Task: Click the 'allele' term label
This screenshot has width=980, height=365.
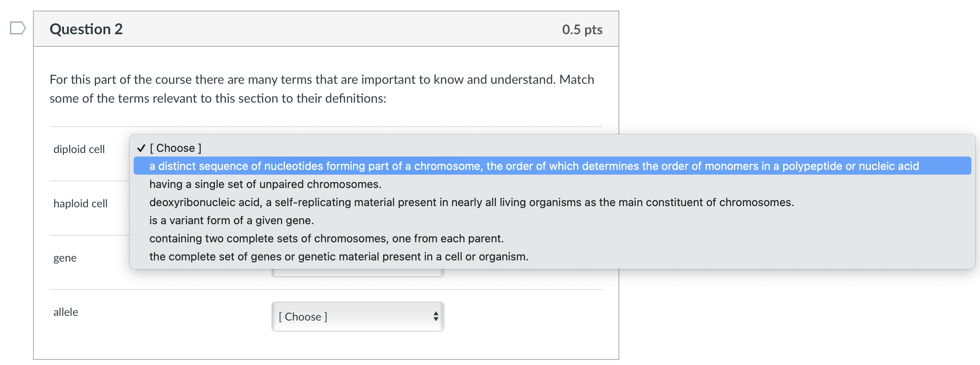Action: [66, 312]
